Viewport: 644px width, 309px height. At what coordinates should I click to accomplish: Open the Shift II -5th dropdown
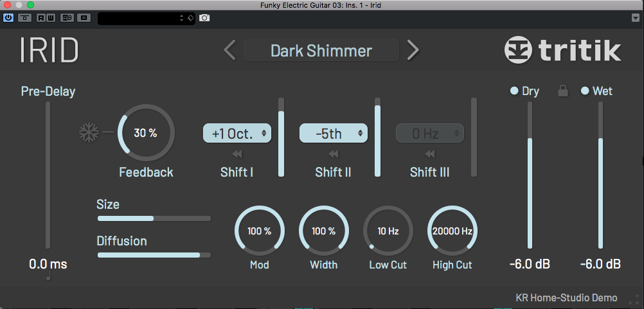click(x=333, y=134)
